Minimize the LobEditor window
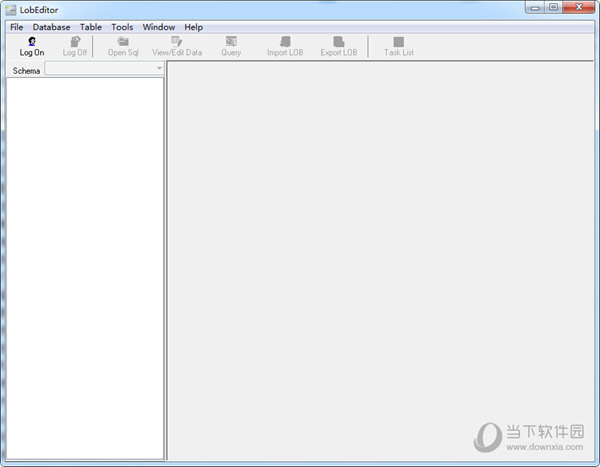The height and width of the screenshot is (467, 600). point(535,8)
